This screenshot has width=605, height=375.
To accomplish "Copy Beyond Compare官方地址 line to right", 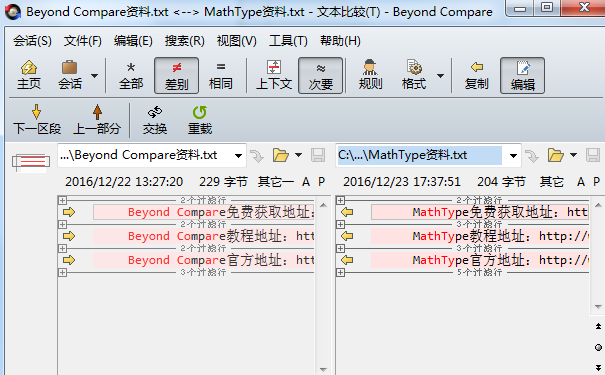I will point(69,260).
